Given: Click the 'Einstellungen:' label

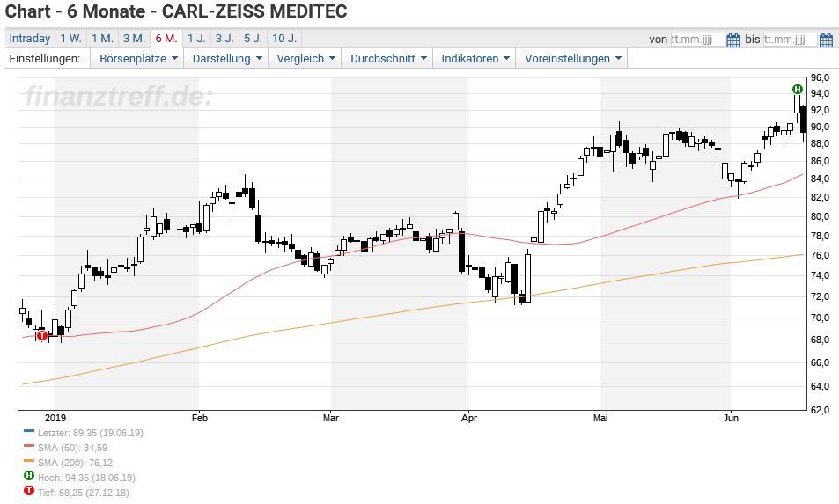Looking at the screenshot, I should [45, 58].
